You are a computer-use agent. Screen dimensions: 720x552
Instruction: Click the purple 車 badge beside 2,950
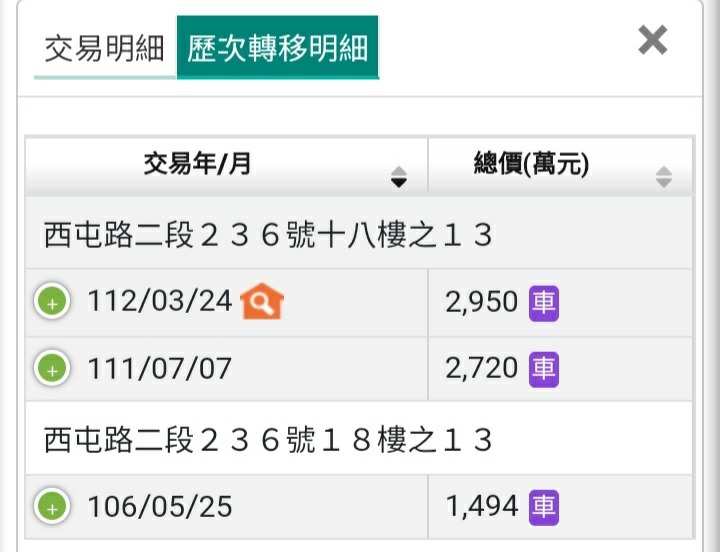[544, 303]
